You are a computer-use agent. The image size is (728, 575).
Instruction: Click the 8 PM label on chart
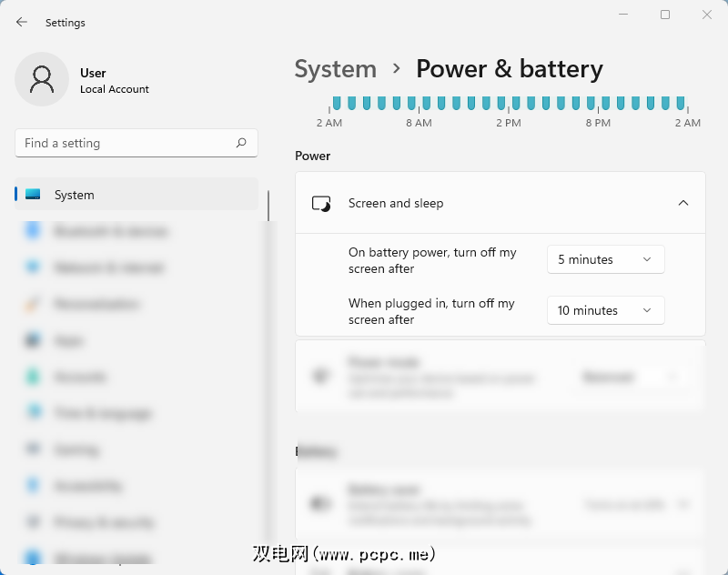pos(598,123)
